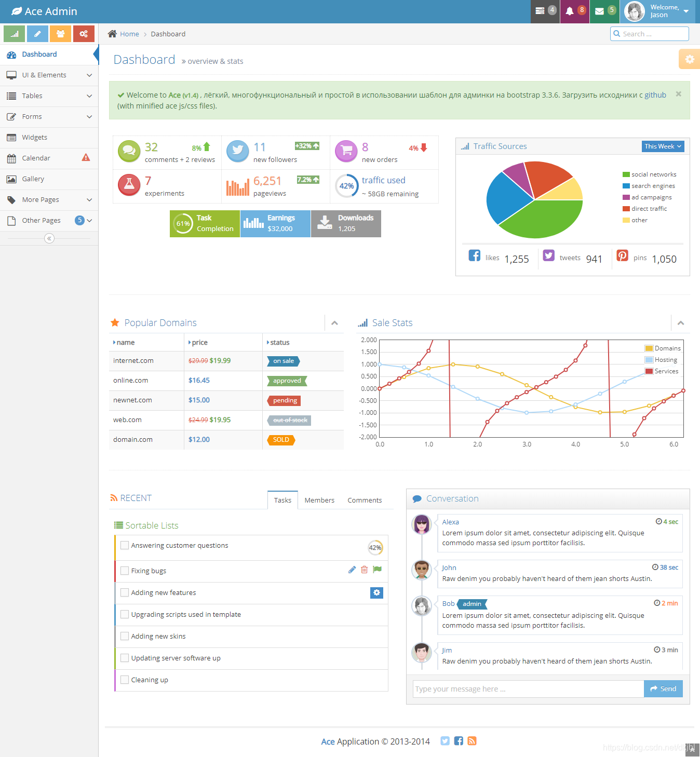Collapse the Popular Domains widget
Screen dimensions: 700x757
tap(334, 323)
